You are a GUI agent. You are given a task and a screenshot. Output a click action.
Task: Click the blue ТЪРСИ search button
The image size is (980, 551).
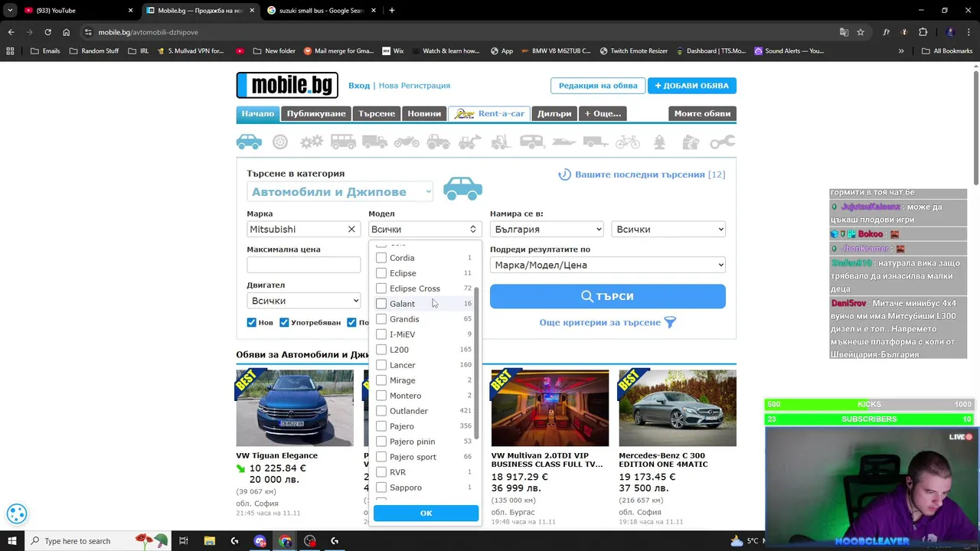click(608, 296)
